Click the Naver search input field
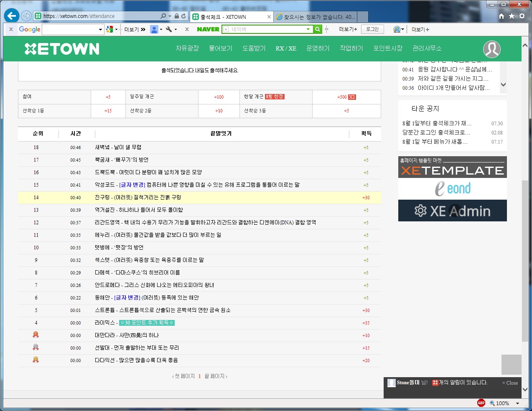 [267, 29]
